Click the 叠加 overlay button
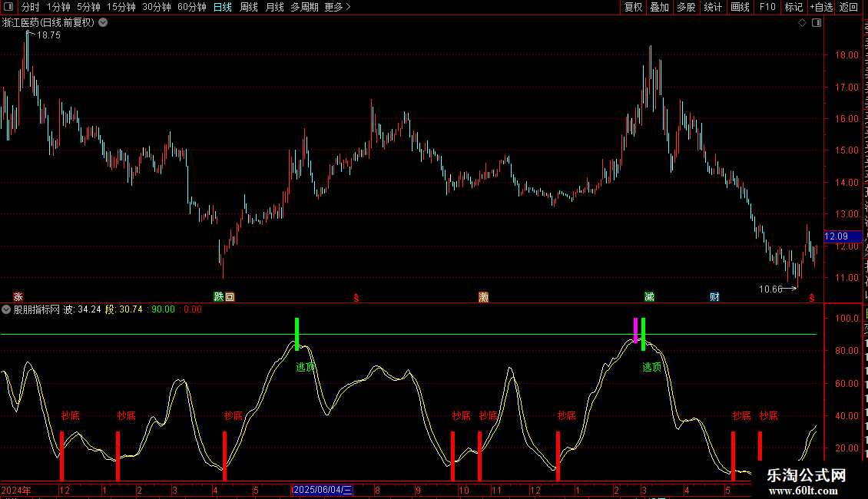The height and width of the screenshot is (499, 868). click(x=659, y=7)
